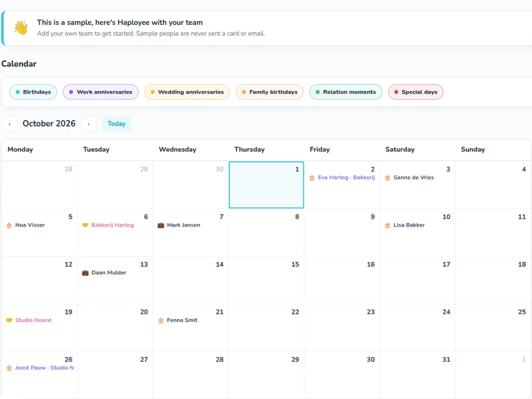
Task: Open the Bakkerij Hartog relation event
Action: coord(108,225)
